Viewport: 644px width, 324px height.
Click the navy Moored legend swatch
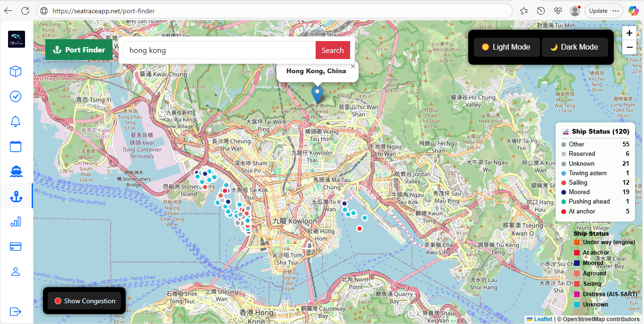(576, 263)
